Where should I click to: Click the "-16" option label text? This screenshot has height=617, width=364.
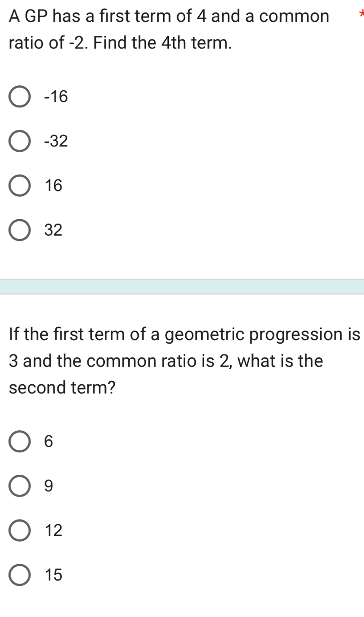point(56,97)
